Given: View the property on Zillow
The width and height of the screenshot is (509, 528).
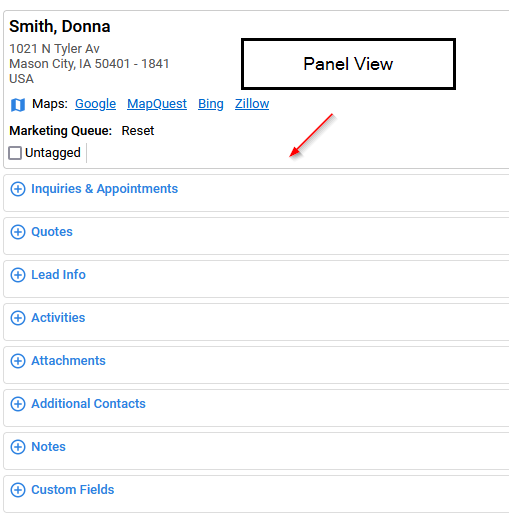Looking at the screenshot, I should coord(252,104).
